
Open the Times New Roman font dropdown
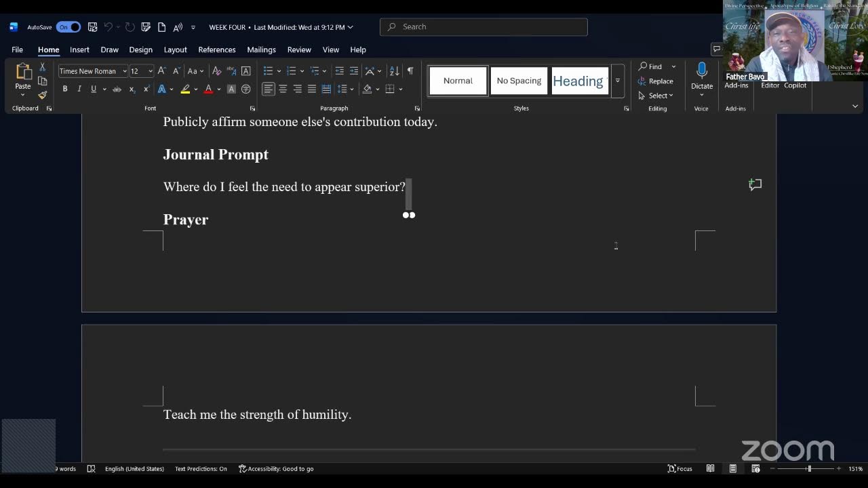coord(125,71)
